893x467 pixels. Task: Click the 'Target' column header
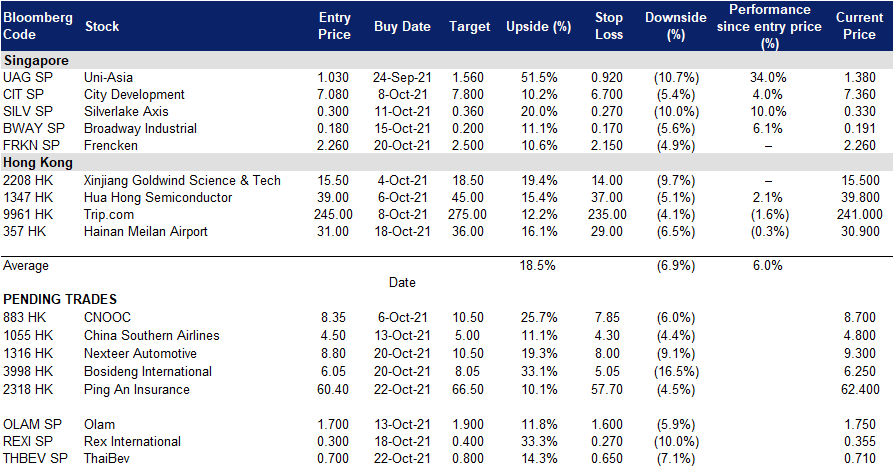click(x=469, y=26)
